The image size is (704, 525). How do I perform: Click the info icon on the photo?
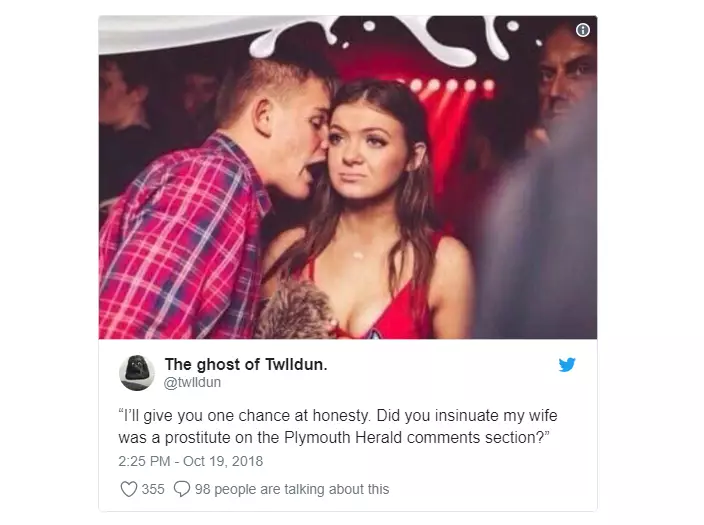(583, 30)
